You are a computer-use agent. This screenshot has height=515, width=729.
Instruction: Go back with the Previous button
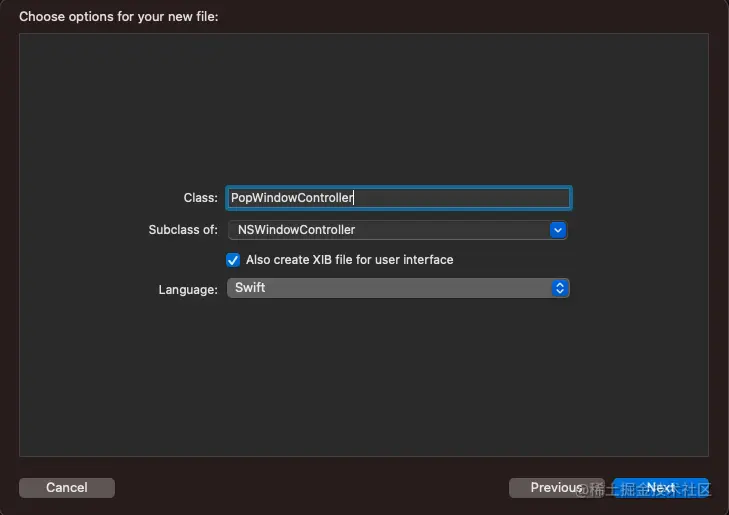556,488
